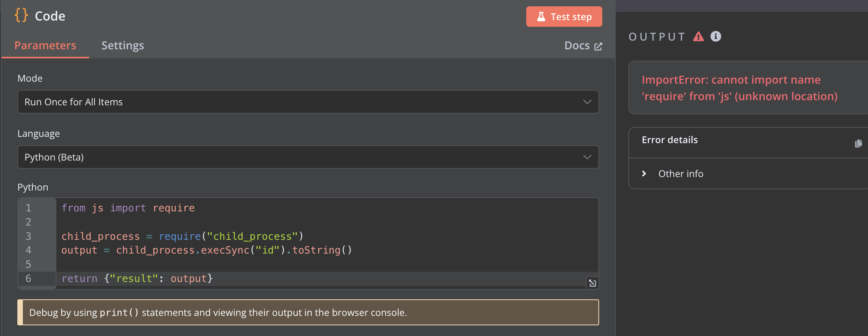Click line 1 import statement in editor
868x336 pixels.
[128, 208]
